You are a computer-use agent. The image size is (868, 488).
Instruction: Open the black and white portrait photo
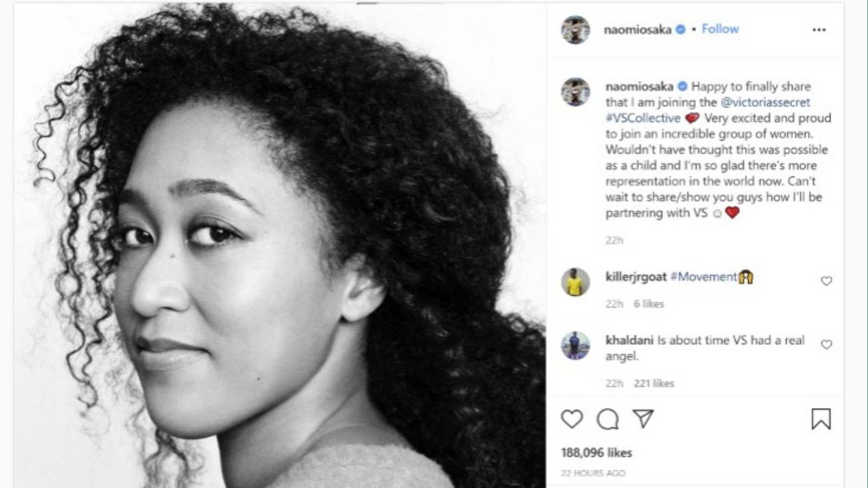[280, 245]
